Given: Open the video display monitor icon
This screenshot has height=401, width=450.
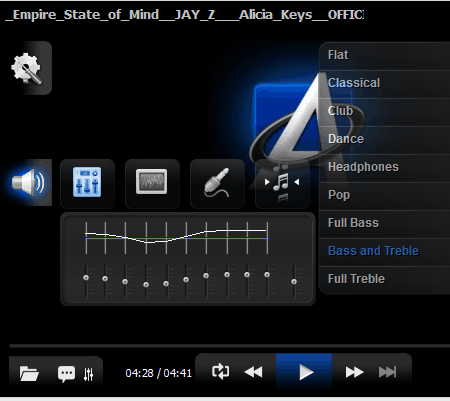Looking at the screenshot, I should tap(152, 183).
